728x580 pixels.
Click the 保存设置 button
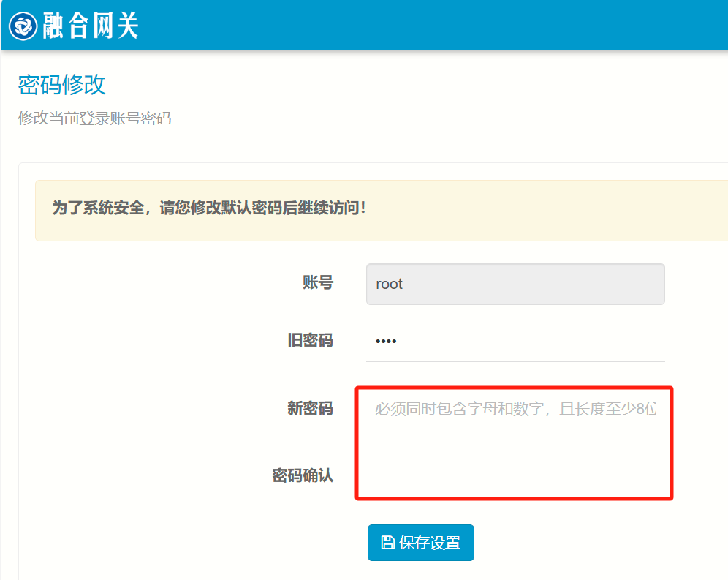click(x=420, y=543)
